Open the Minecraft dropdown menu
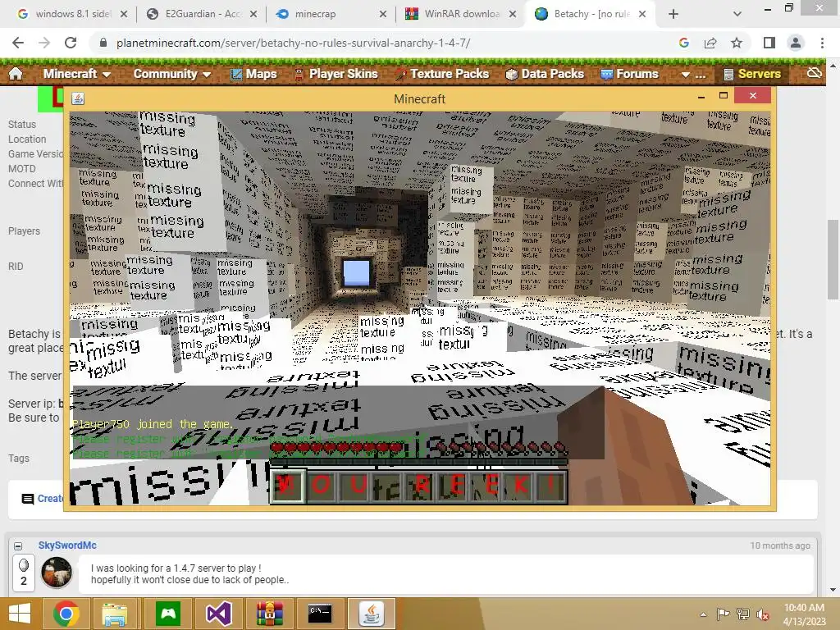Image resolution: width=840 pixels, height=630 pixels. 76,74
